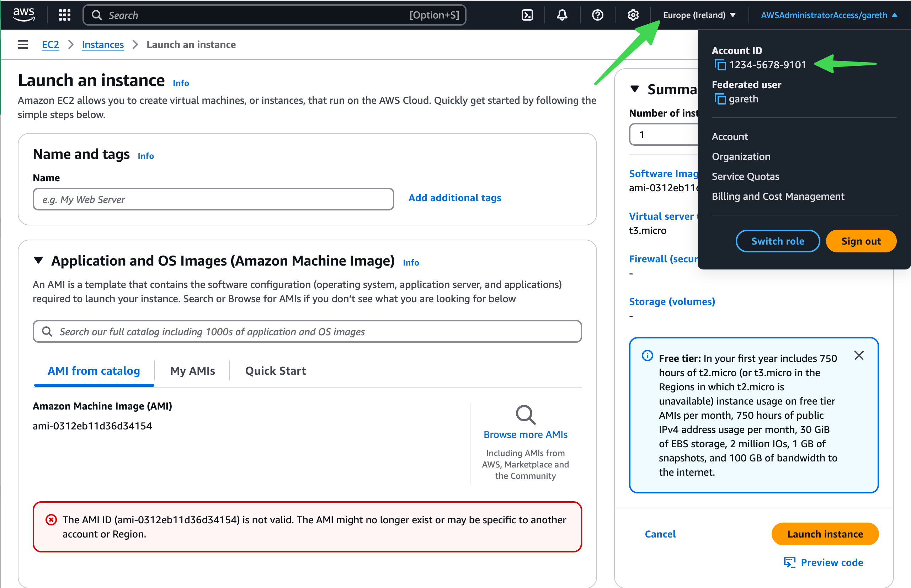
Task: Click Browse more AMIs link
Action: (525, 434)
